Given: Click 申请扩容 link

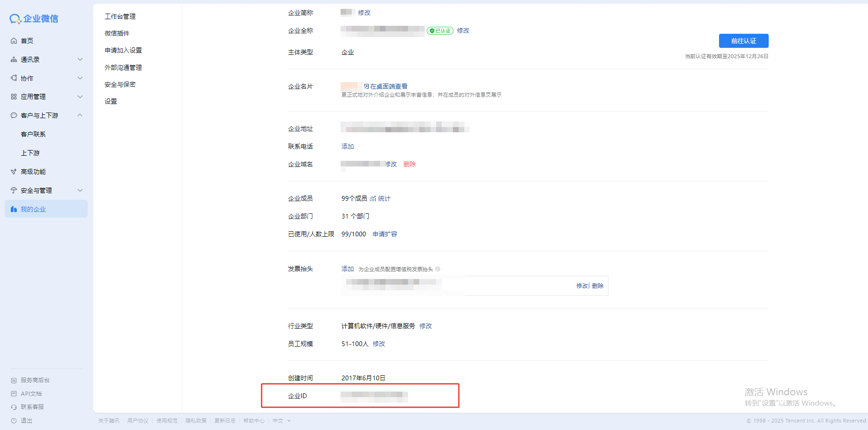Looking at the screenshot, I should (385, 234).
